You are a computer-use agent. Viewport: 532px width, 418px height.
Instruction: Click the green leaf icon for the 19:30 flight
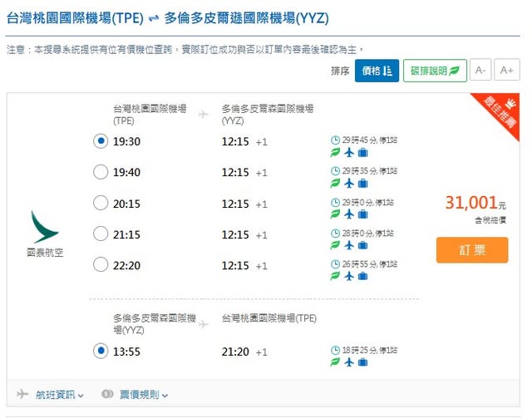[335, 152]
